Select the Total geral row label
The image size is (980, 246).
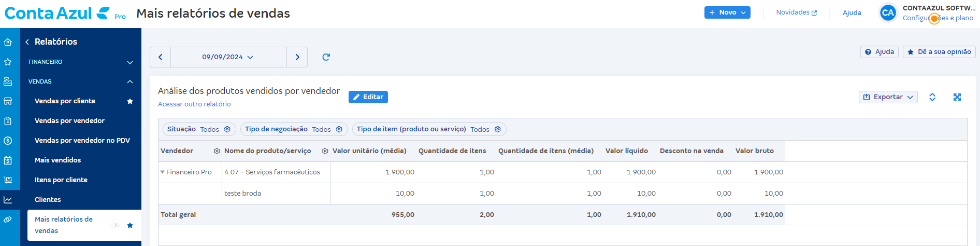click(x=178, y=215)
